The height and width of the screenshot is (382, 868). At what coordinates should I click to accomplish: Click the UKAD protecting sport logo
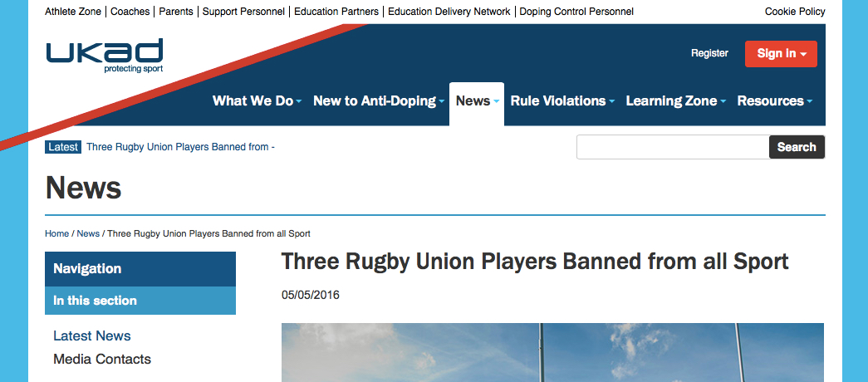(x=105, y=56)
